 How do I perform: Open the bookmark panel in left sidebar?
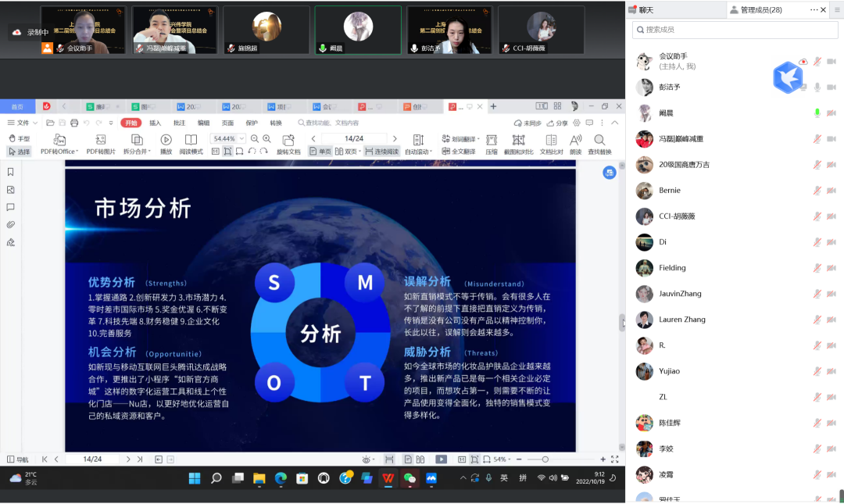(x=11, y=172)
